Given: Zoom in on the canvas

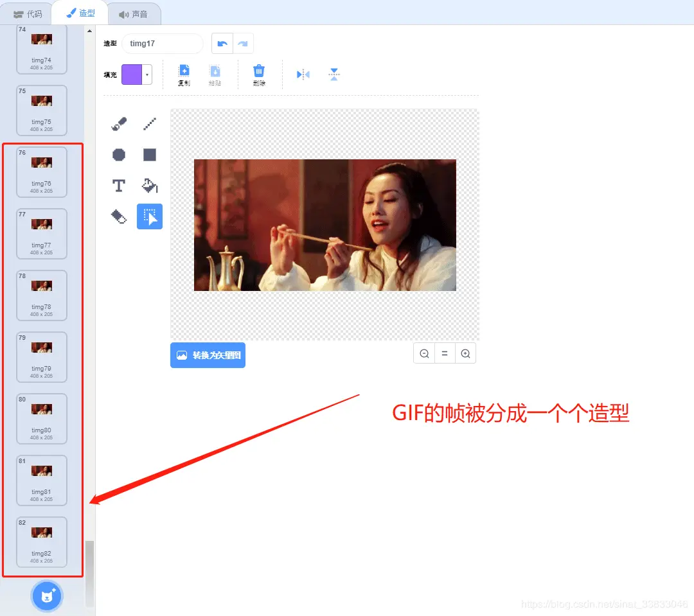Looking at the screenshot, I should click(x=466, y=353).
